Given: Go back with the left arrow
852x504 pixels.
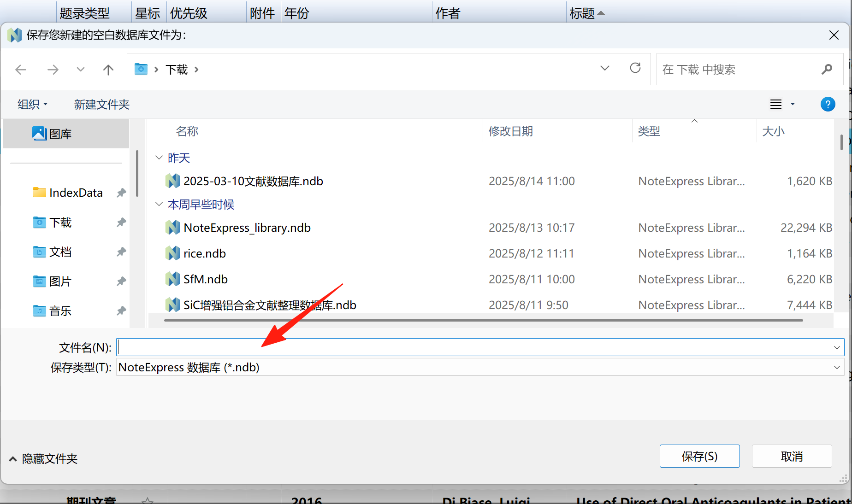Looking at the screenshot, I should (21, 70).
